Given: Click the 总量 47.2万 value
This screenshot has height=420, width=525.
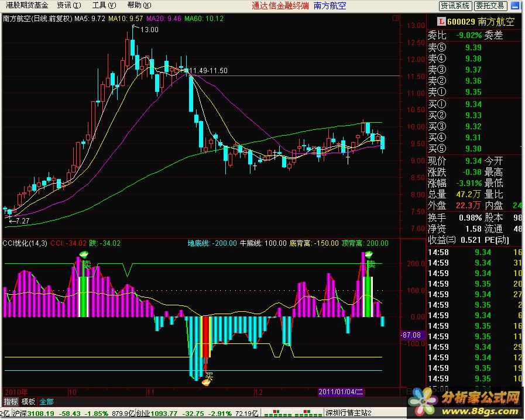Looking at the screenshot, I should coord(469,194).
